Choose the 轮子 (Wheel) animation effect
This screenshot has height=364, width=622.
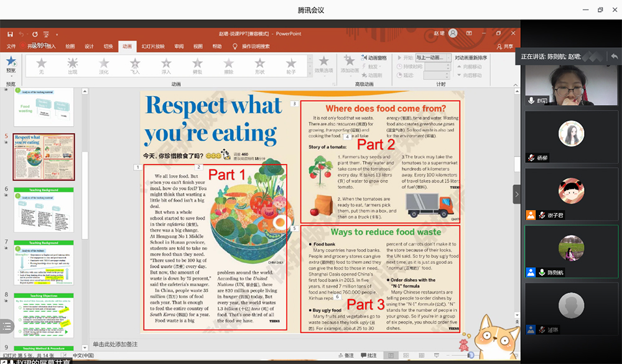point(290,65)
